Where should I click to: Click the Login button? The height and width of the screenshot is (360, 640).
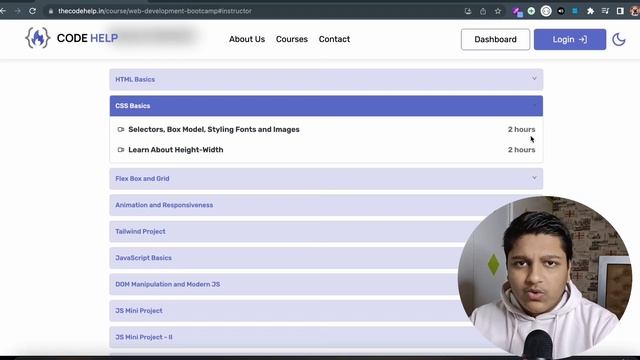click(570, 40)
